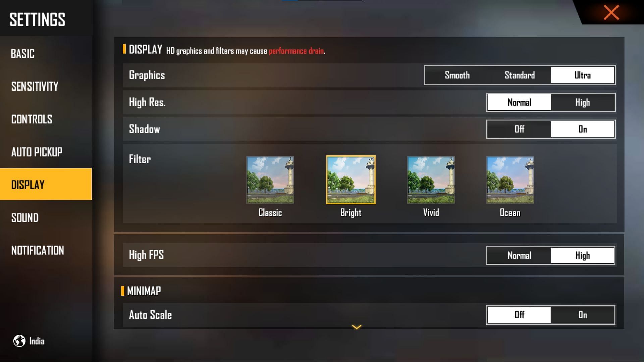This screenshot has height=362, width=644.
Task: Toggle Auto Scale to On
Action: (x=582, y=315)
